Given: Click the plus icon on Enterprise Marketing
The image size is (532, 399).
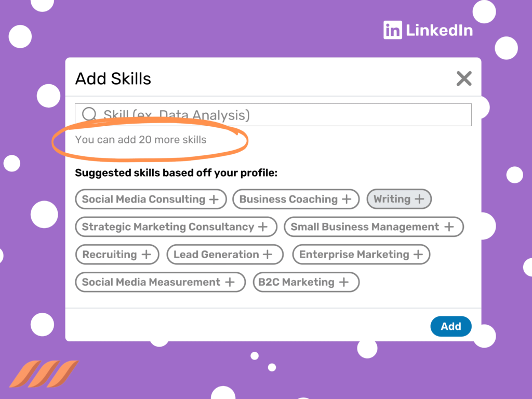Looking at the screenshot, I should tap(418, 255).
